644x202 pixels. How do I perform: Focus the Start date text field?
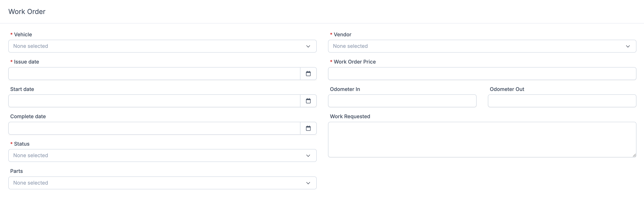pos(154,101)
